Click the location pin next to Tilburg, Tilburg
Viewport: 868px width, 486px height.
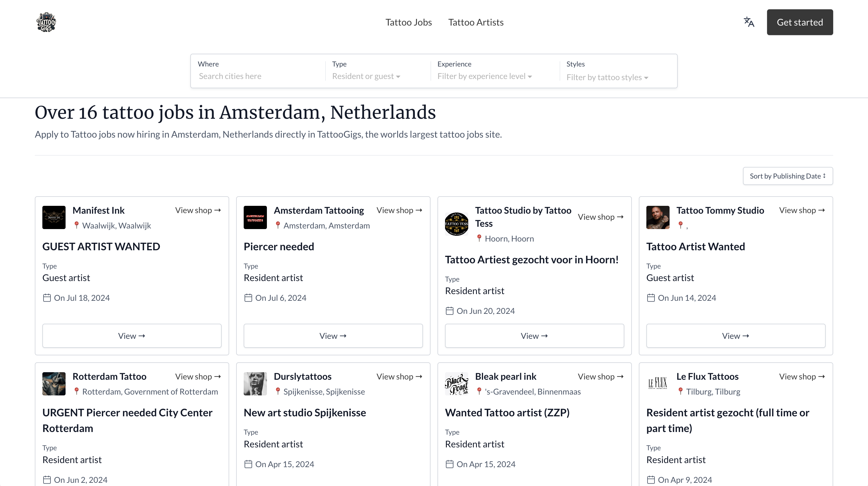click(680, 391)
